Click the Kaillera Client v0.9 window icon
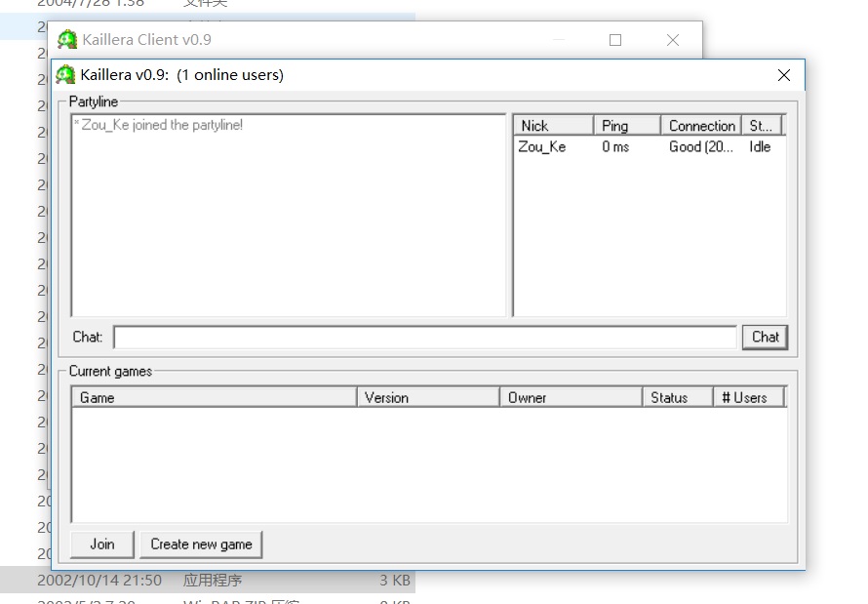 coord(67,40)
